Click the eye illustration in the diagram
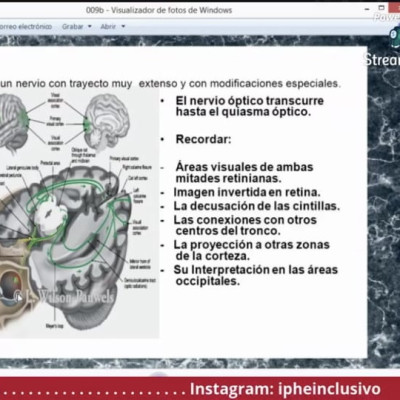 click(x=11, y=284)
